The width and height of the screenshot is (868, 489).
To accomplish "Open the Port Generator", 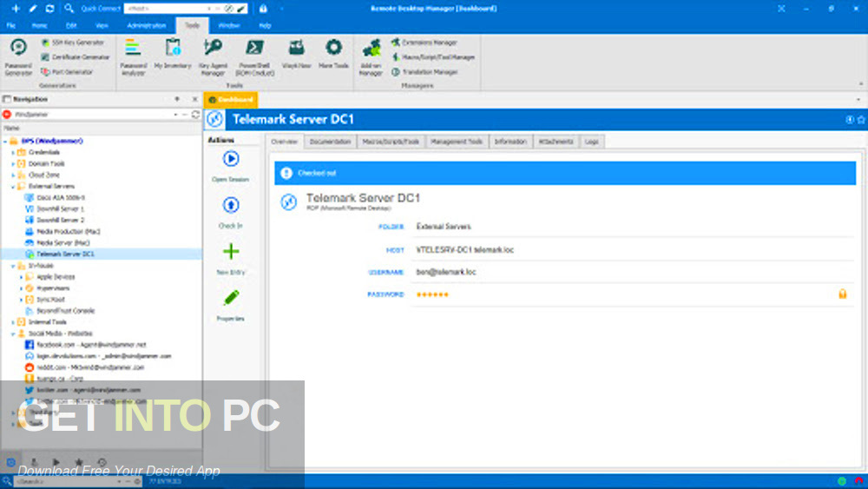I will coord(67,72).
